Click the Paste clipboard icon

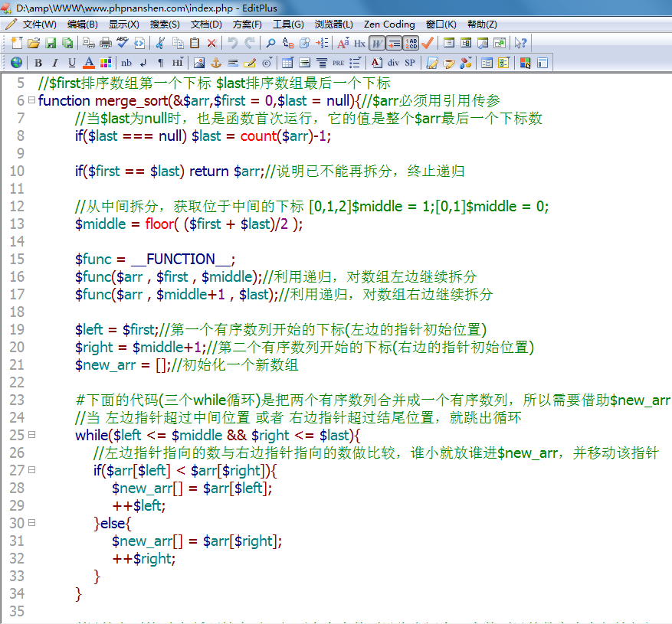(x=195, y=43)
